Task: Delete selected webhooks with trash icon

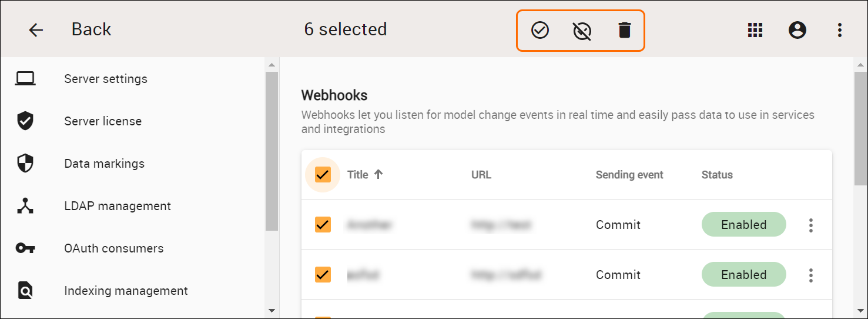Action: pyautogui.click(x=625, y=30)
